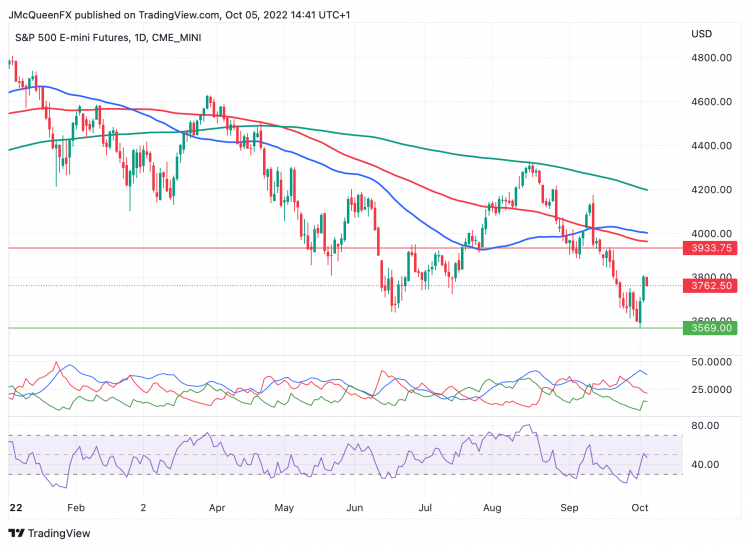Click the Apr label on time axis
Screen dimensions: 750x548
point(217,508)
